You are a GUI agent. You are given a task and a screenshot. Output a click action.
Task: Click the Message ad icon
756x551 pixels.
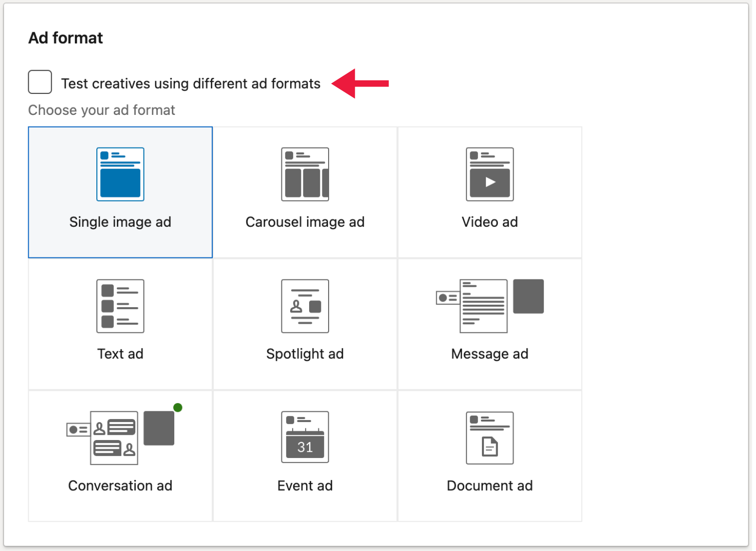(489, 306)
